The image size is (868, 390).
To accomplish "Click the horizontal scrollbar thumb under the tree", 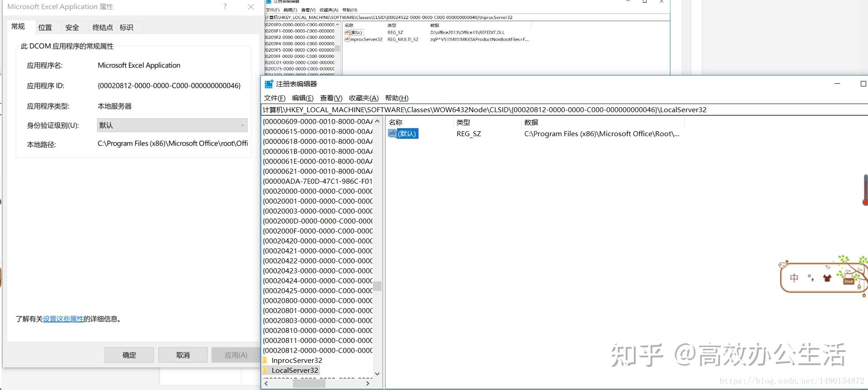I will coord(309,383).
